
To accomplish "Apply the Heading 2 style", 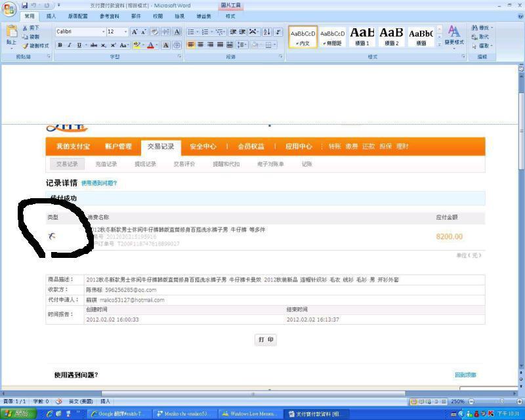I will [x=391, y=37].
